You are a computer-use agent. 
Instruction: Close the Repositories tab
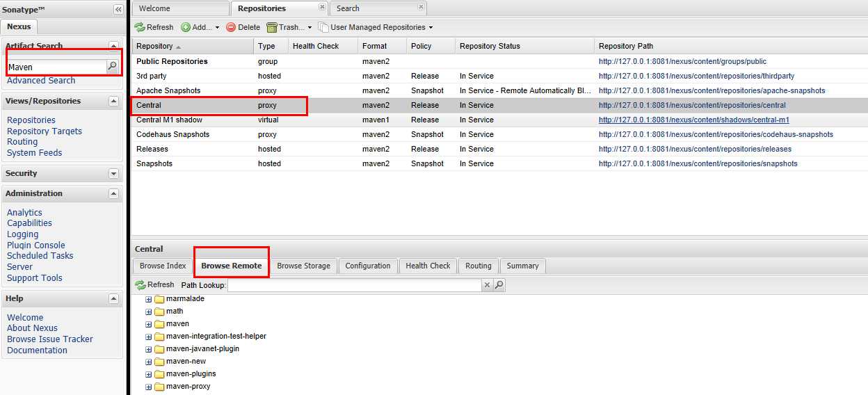point(322,7)
